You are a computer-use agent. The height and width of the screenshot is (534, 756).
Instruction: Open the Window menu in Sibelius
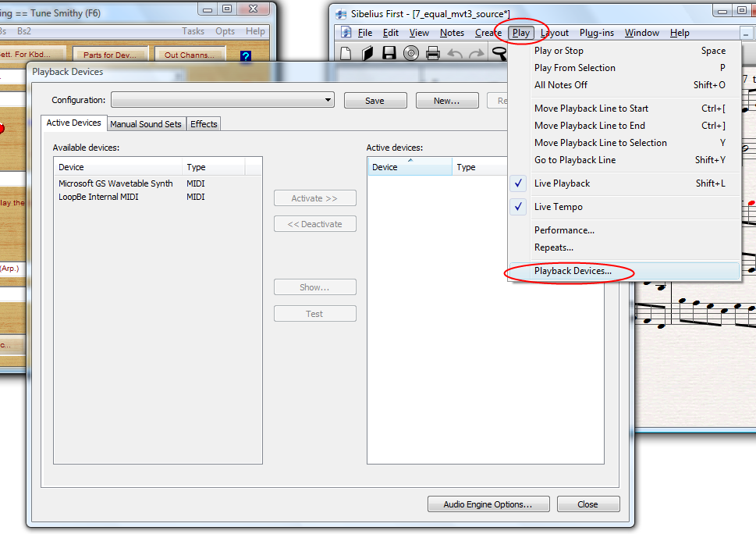642,33
